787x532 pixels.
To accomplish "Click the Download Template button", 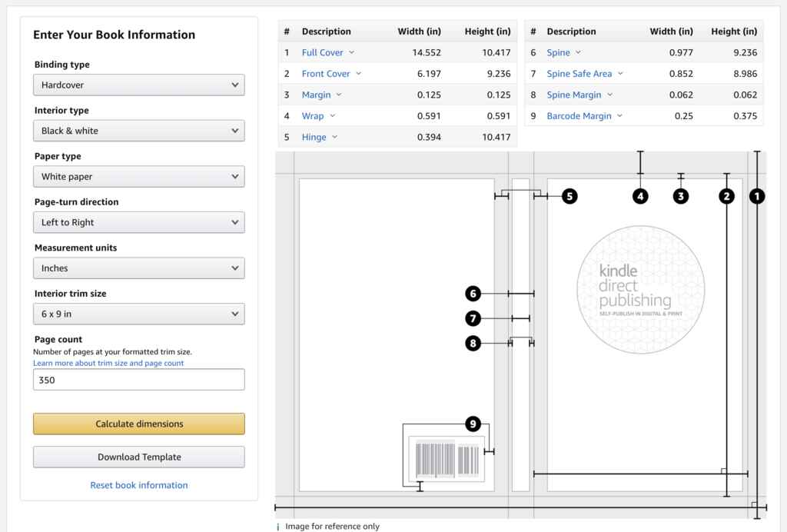I will pos(139,457).
